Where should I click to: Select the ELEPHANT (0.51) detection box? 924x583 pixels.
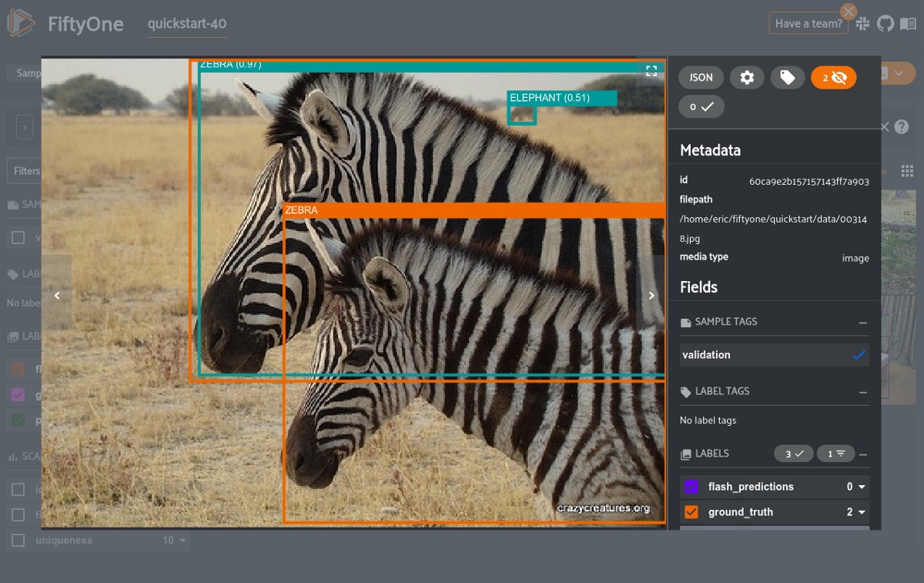point(522,115)
